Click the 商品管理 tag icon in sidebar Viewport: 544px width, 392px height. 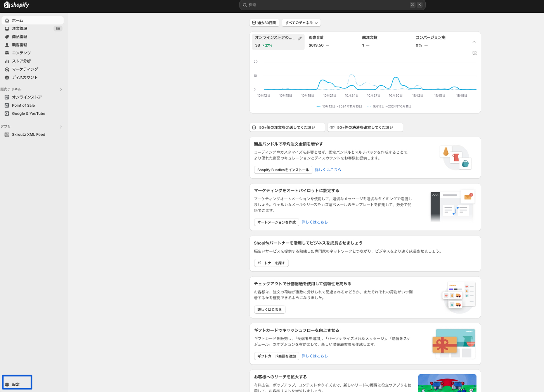tap(7, 37)
